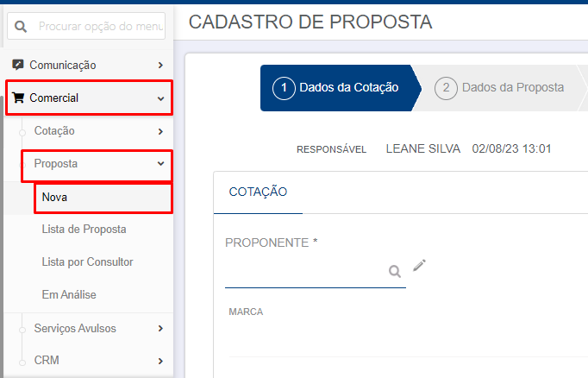
Task: Switch to the COTAÇÃO tab
Action: pyautogui.click(x=258, y=192)
